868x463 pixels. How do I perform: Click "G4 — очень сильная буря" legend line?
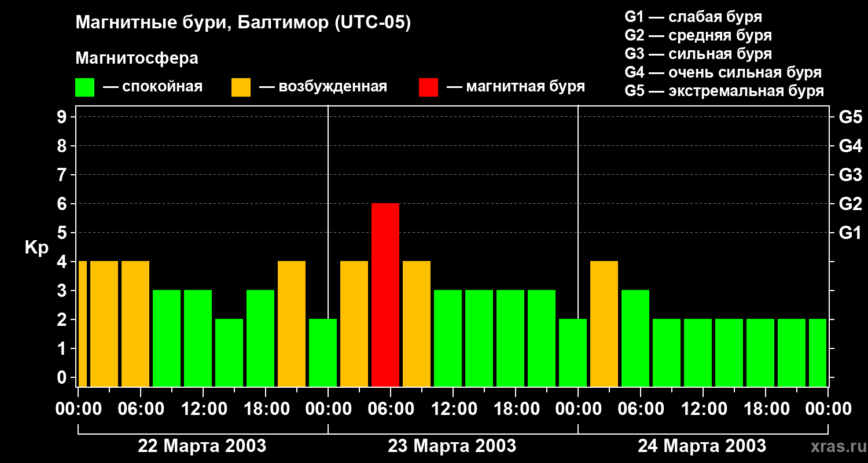(723, 72)
